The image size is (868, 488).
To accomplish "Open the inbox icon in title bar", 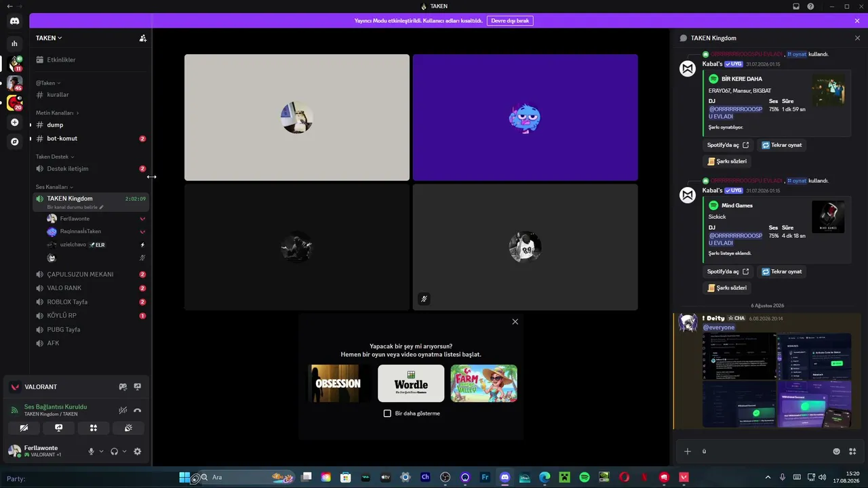I will 796,6.
